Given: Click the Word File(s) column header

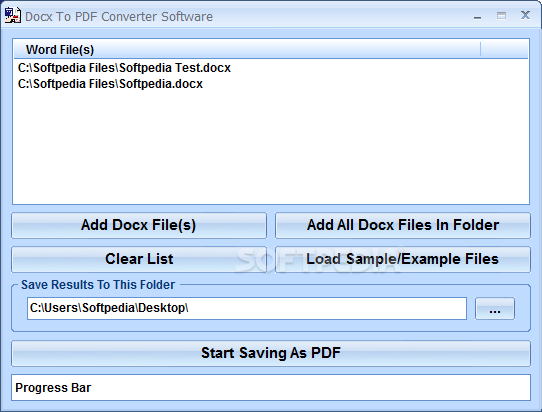Looking at the screenshot, I should (247, 50).
